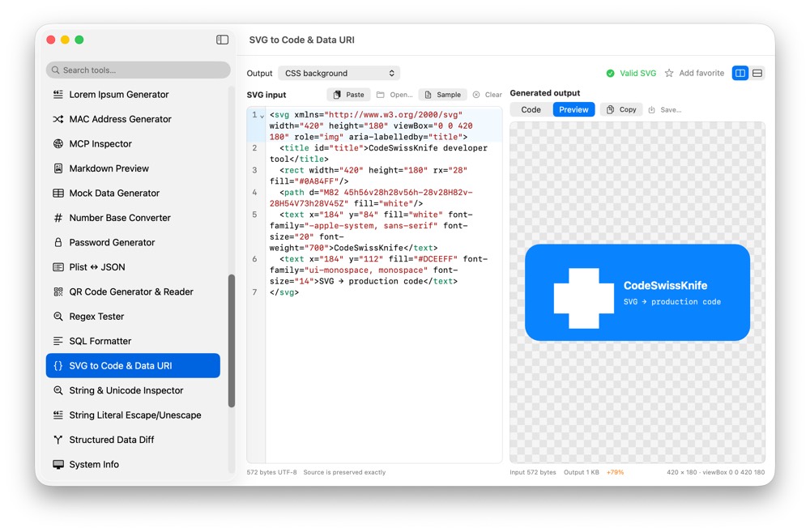Screen dimensions: 810x532
Task: Click the green Valid SVG checkmark icon
Action: pos(610,74)
